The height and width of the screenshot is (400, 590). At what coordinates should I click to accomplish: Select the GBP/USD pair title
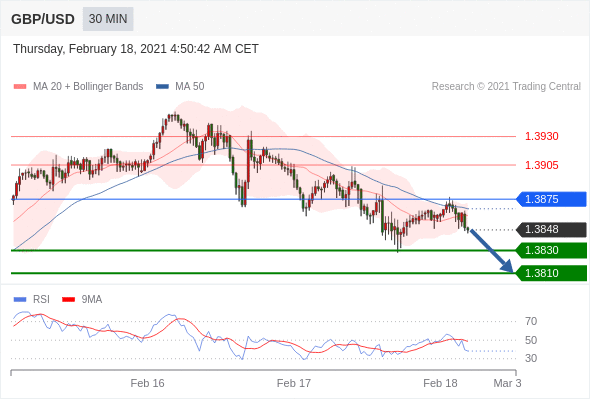43,19
